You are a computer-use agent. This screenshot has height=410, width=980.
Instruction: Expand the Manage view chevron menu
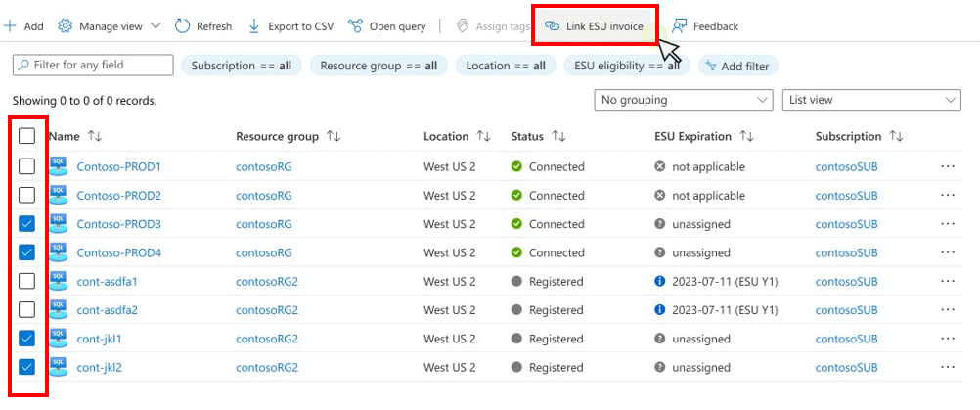[x=156, y=26]
